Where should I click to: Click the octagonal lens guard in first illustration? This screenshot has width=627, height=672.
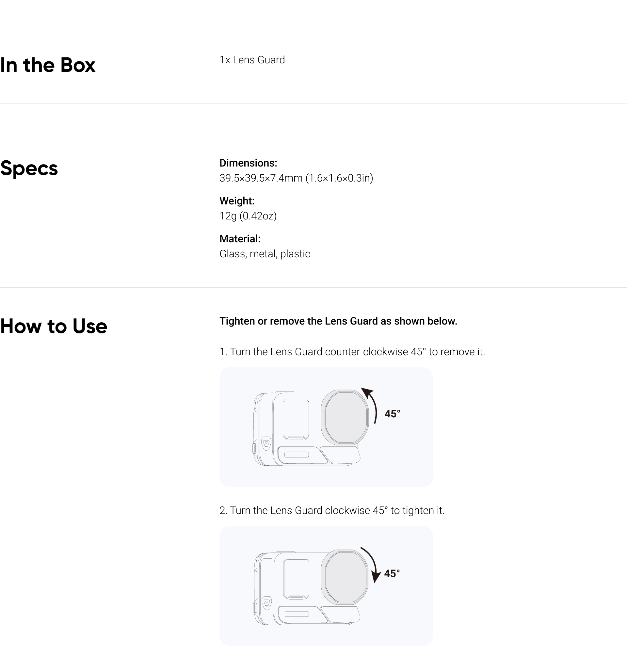(345, 417)
